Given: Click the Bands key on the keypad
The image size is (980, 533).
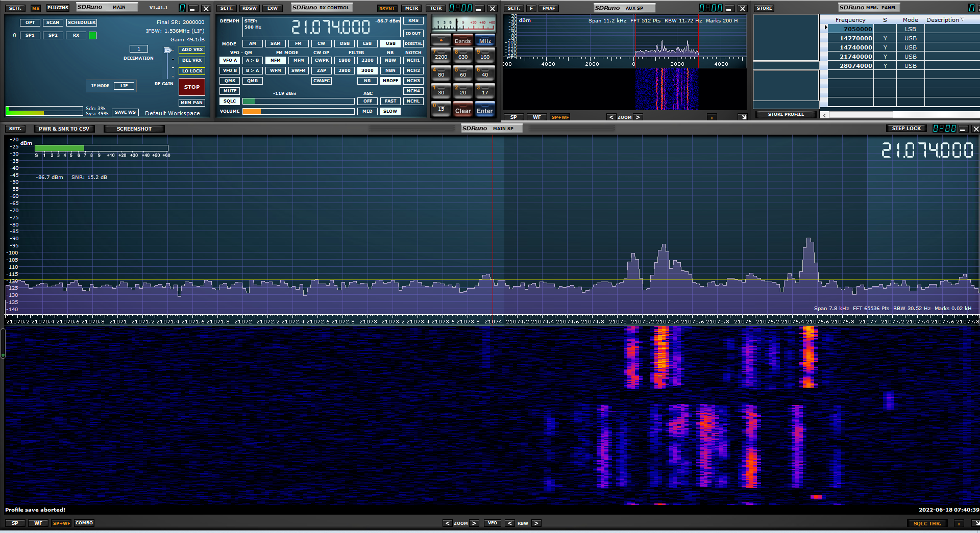Looking at the screenshot, I should tap(463, 40).
